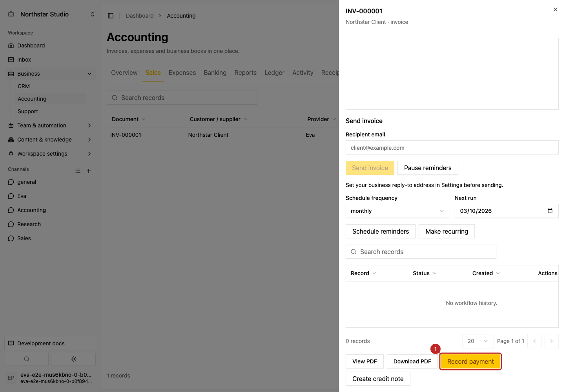Open the calendar picker for Next run

pos(550,211)
